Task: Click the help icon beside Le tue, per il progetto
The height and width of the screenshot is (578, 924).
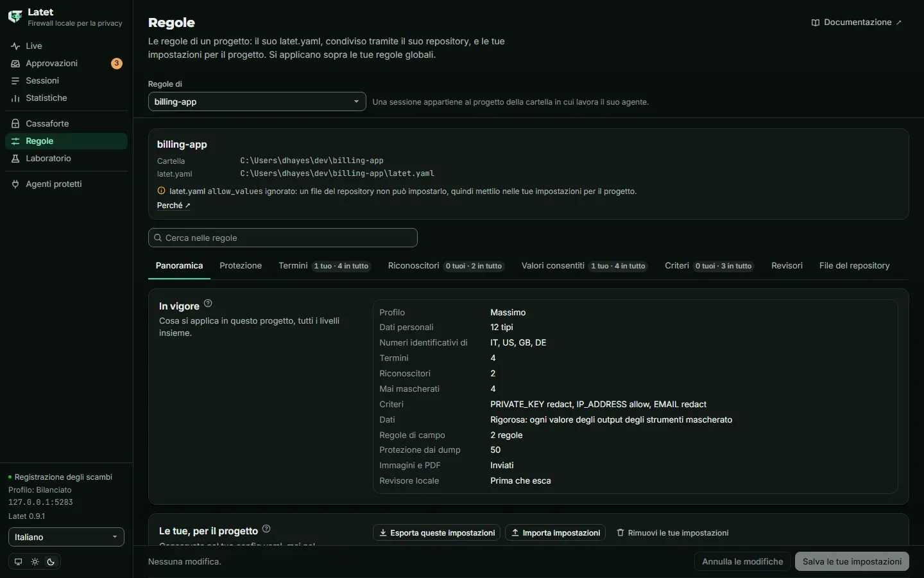Action: [x=266, y=529]
